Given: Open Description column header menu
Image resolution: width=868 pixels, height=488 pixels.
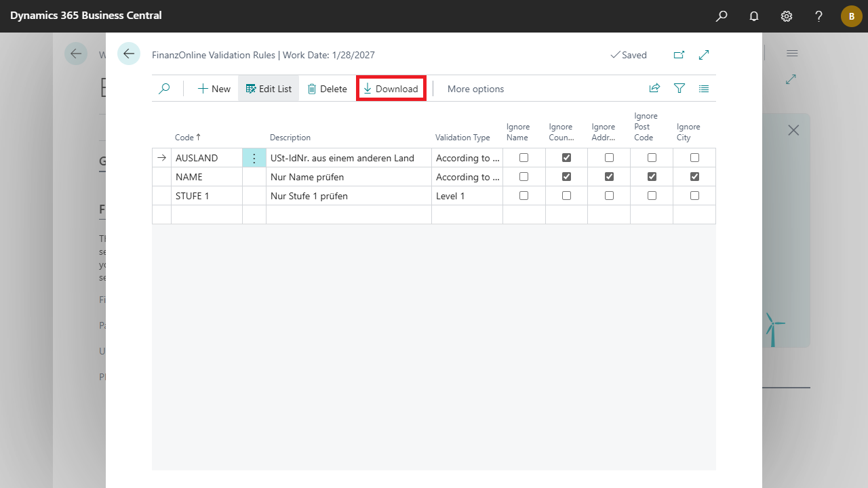Looking at the screenshot, I should tap(290, 138).
